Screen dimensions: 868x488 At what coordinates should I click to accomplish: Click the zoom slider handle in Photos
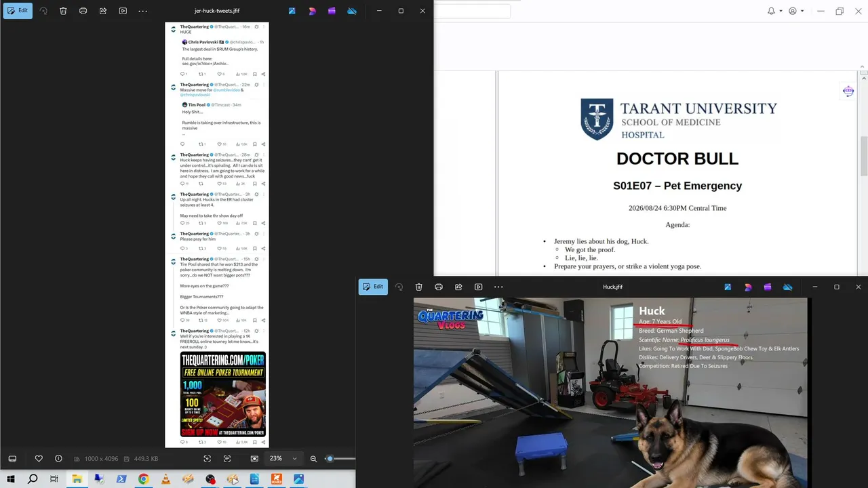click(x=330, y=459)
